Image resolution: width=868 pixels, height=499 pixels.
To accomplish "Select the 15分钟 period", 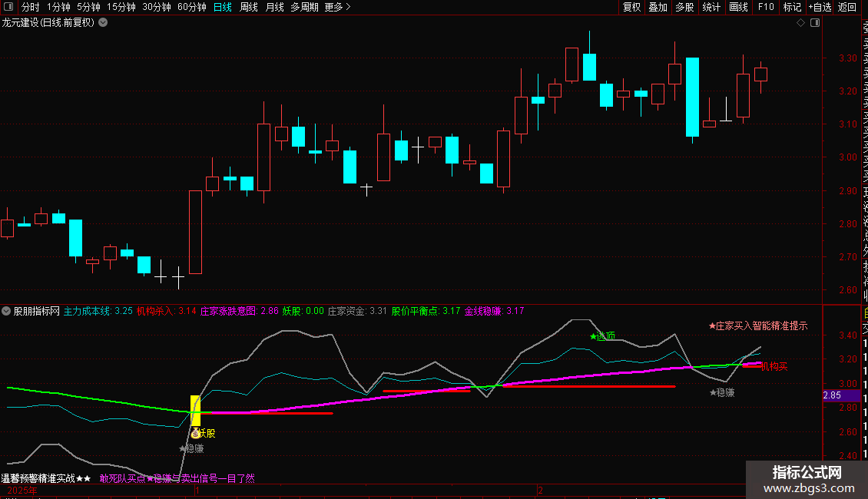I will [x=121, y=7].
